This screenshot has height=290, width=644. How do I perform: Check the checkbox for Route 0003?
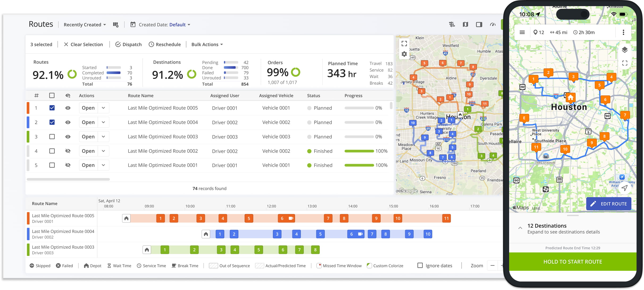point(52,137)
